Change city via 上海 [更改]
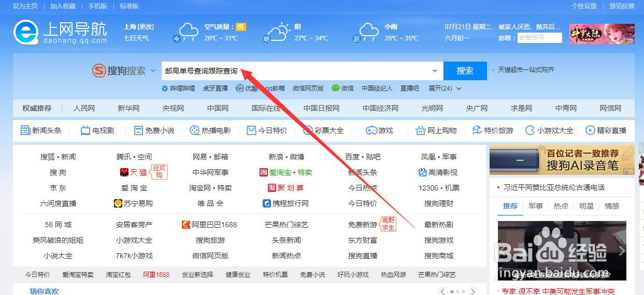 coord(139,27)
